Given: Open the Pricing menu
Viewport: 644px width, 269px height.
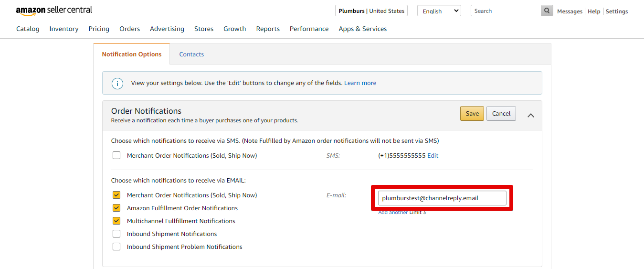Looking at the screenshot, I should 99,29.
